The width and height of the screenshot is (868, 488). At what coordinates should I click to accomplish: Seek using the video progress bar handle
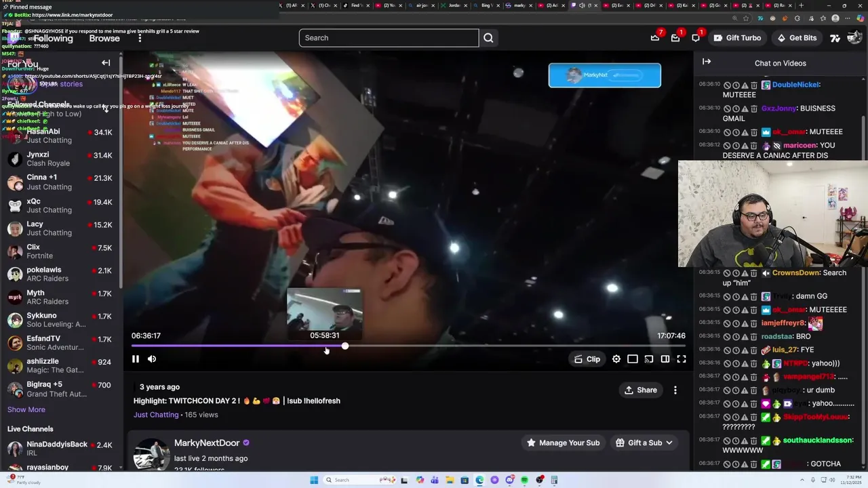tap(345, 346)
